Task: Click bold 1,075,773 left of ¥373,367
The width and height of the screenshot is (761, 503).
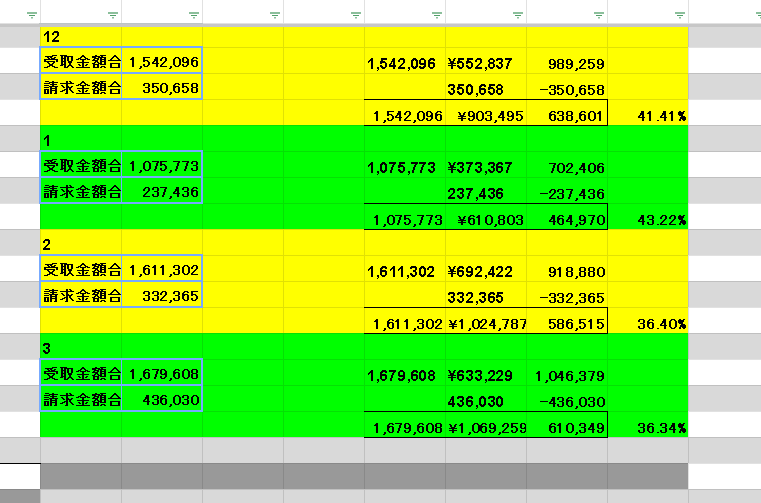Action: tap(405, 167)
